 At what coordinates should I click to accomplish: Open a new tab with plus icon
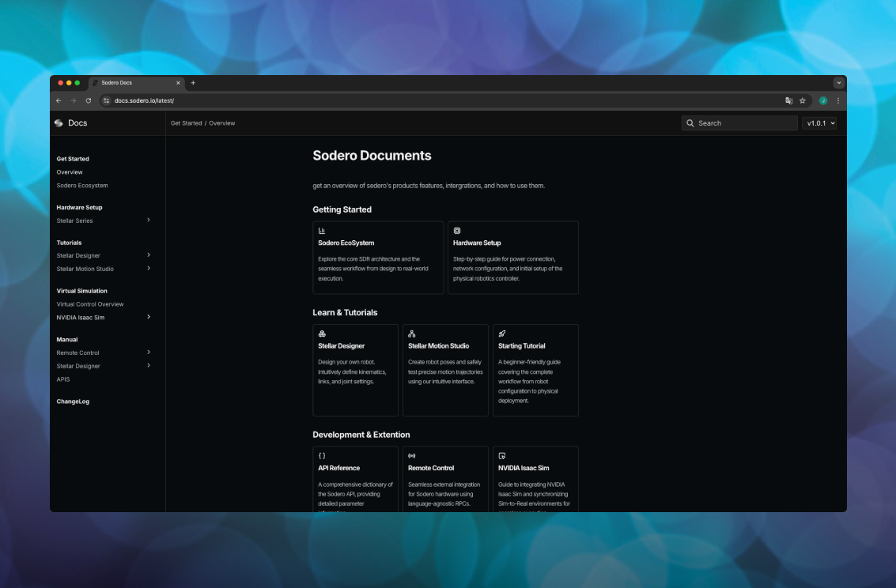point(193,83)
